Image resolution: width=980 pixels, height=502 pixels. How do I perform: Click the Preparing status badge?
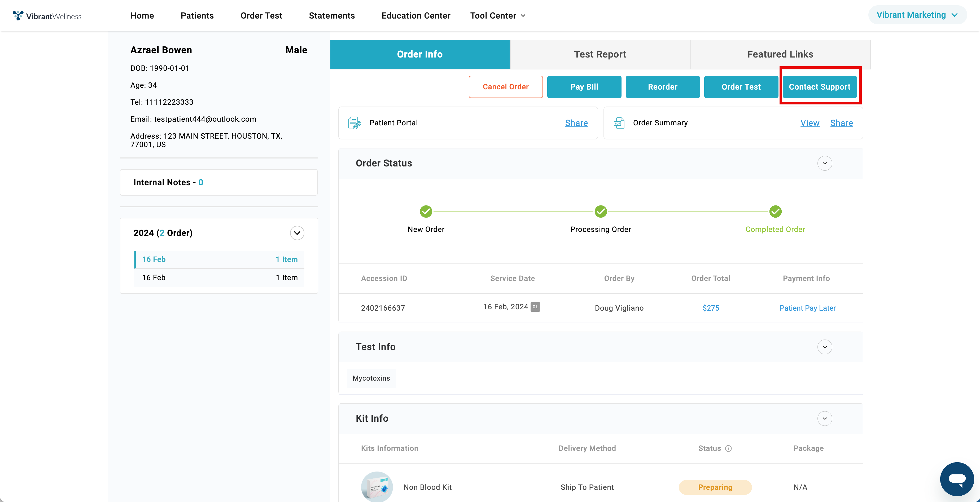pyautogui.click(x=715, y=487)
